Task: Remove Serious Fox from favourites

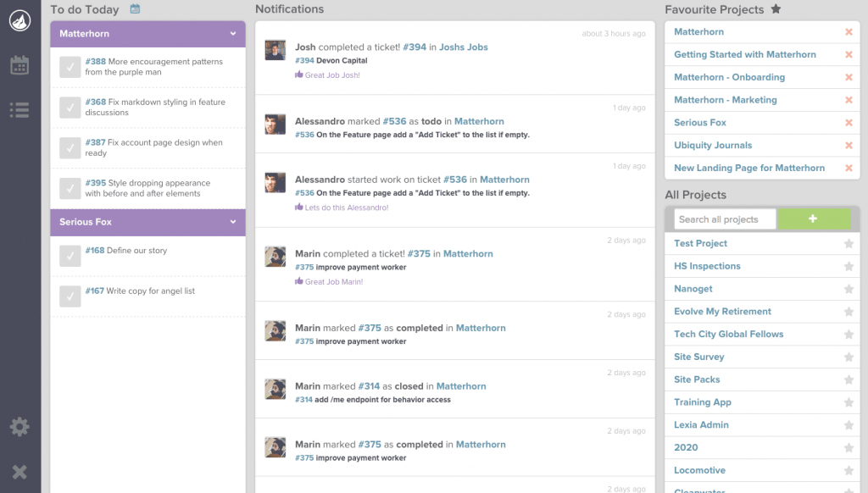Action: 849,123
